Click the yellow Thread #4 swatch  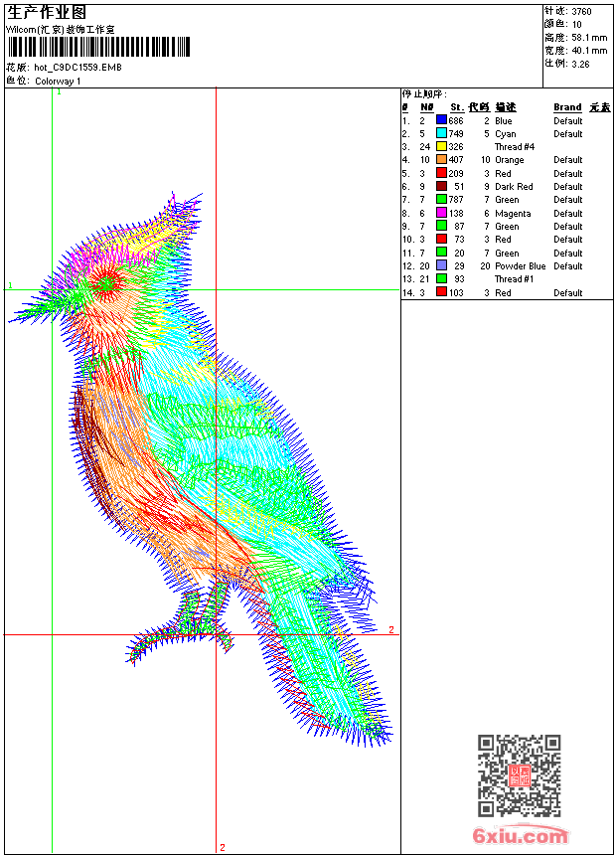(x=441, y=146)
